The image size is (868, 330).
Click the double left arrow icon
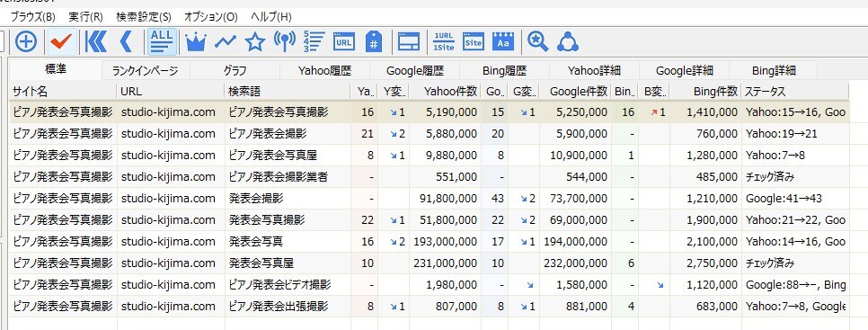pyautogui.click(x=96, y=41)
